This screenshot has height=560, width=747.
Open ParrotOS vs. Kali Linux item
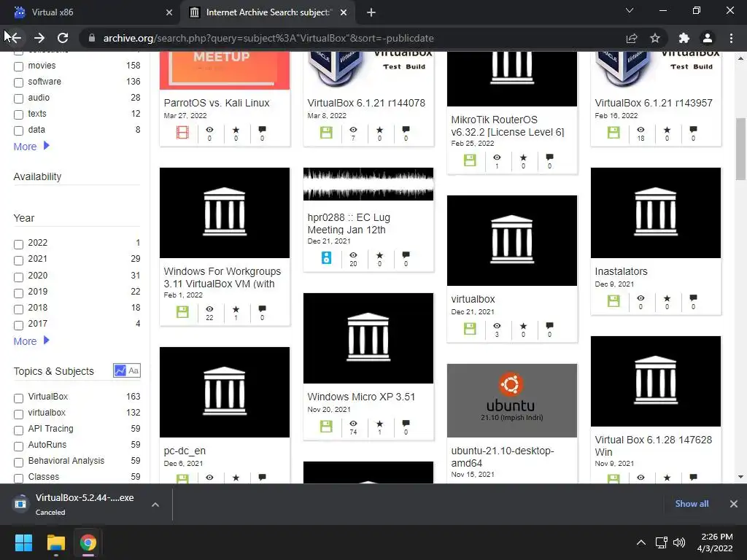coord(217,103)
